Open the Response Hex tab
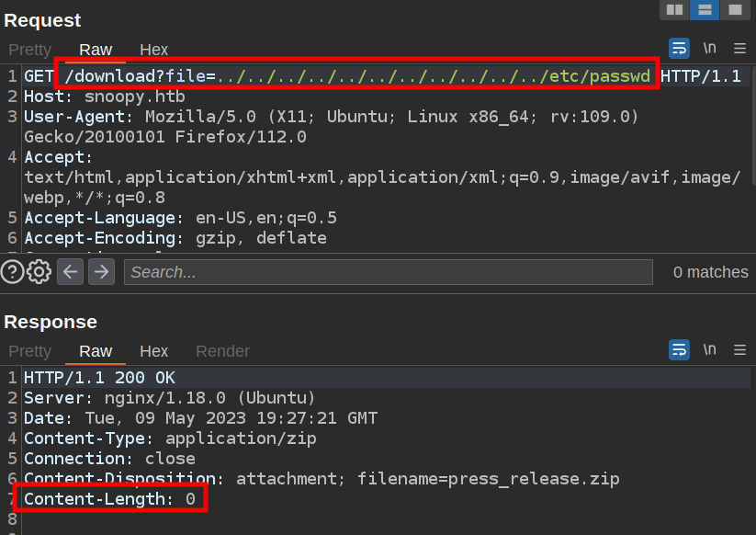The height and width of the screenshot is (535, 756). [153, 351]
